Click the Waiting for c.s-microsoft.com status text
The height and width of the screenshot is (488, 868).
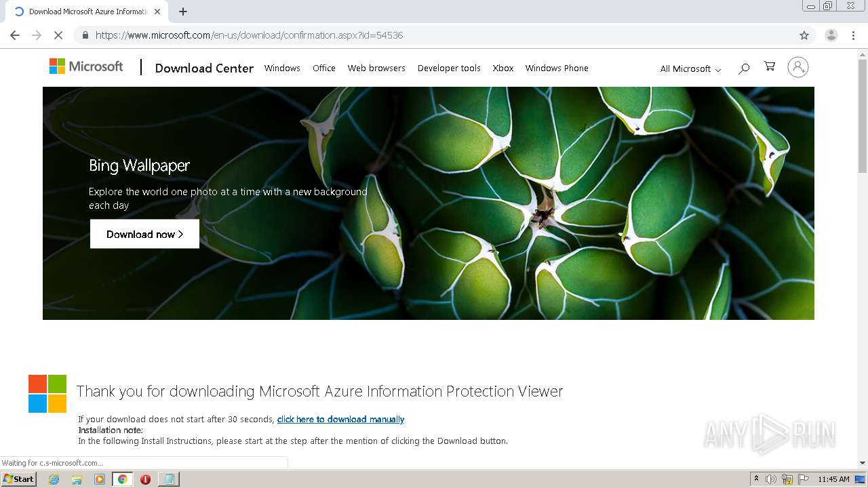click(x=52, y=463)
